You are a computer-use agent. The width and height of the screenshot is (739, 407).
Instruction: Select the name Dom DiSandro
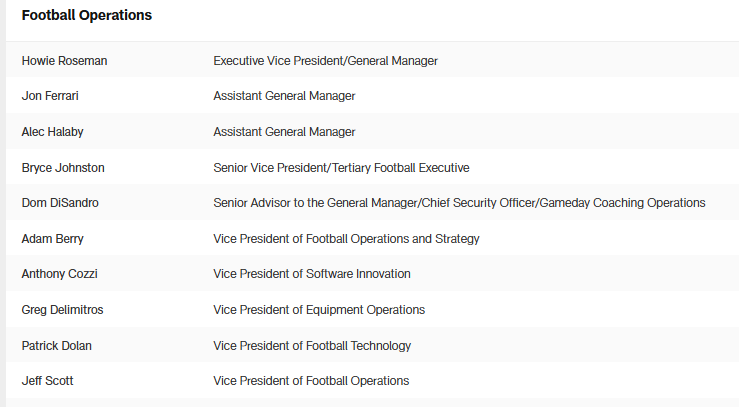coord(60,203)
